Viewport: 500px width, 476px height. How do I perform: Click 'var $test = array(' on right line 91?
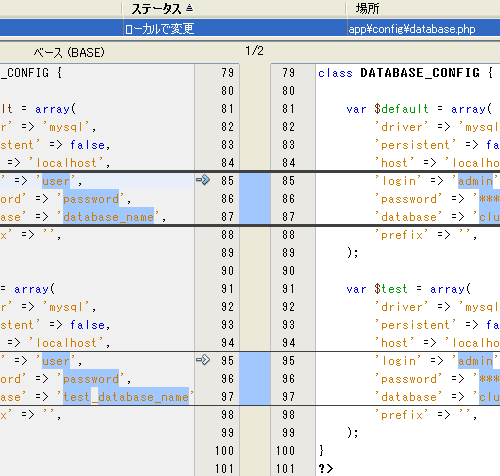pyautogui.click(x=409, y=289)
